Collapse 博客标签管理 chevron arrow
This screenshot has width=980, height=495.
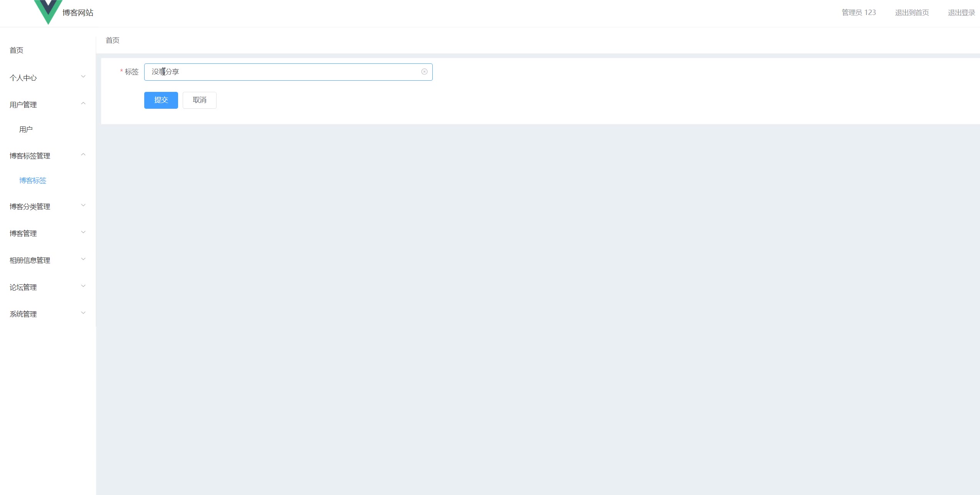point(83,154)
